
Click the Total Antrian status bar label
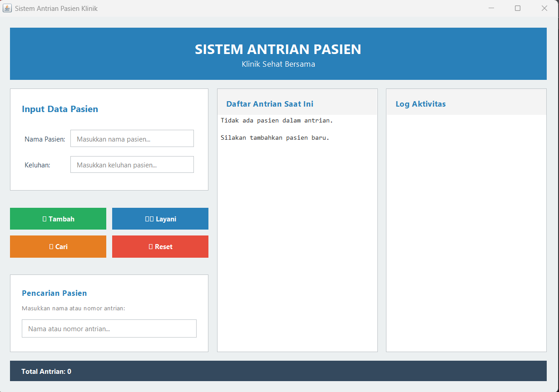[x=46, y=372]
